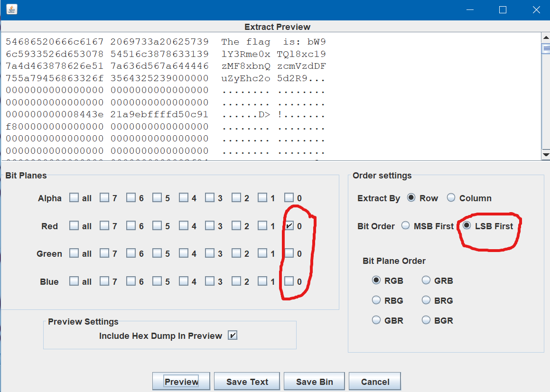Select BGR bit plane order
550x392 pixels.
[x=426, y=320]
